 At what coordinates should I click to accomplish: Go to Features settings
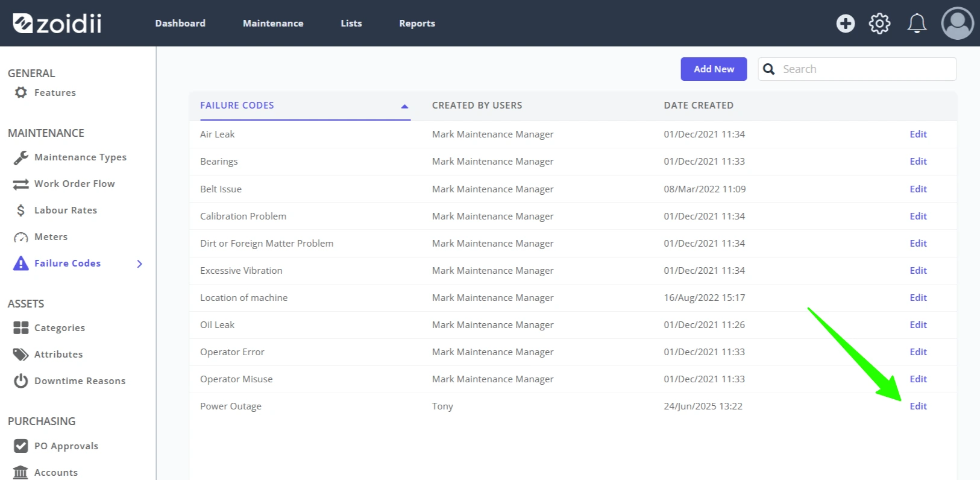55,92
